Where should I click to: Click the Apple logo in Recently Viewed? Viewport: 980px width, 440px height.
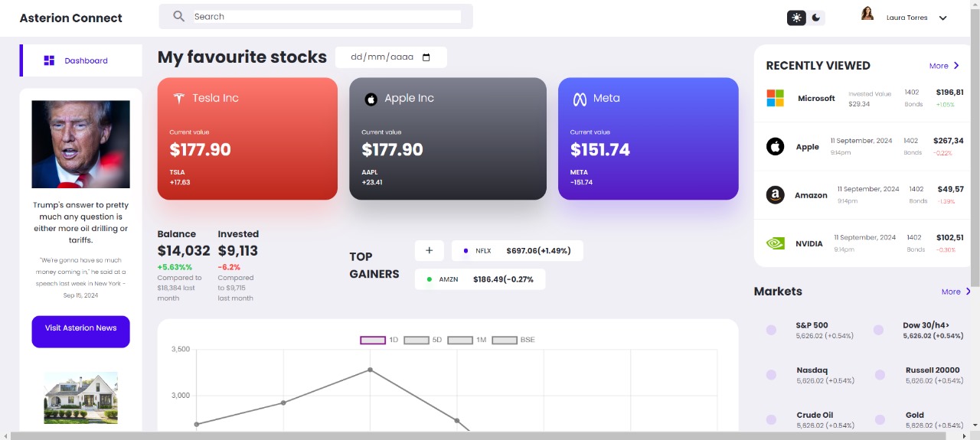(776, 146)
